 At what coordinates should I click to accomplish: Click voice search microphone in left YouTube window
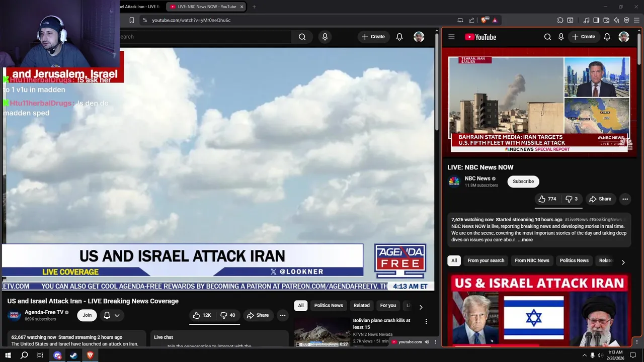click(325, 37)
